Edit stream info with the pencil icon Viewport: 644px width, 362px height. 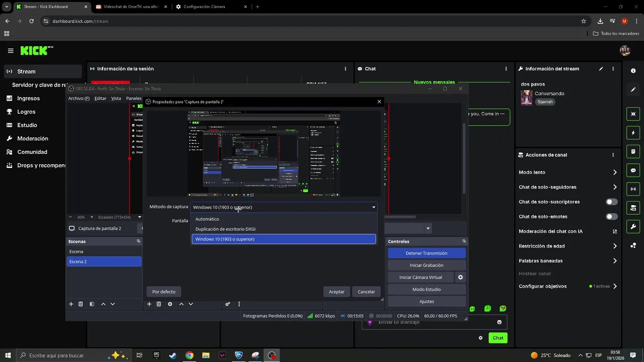[x=601, y=69]
